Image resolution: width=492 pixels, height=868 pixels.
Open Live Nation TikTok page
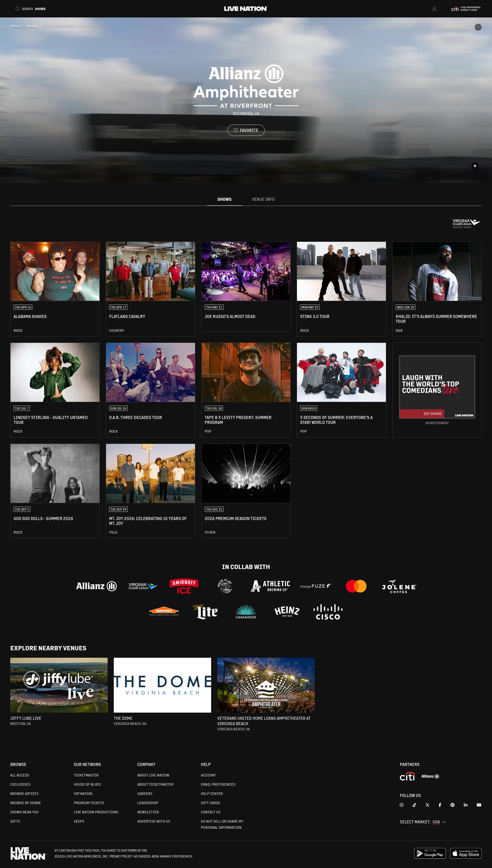click(x=414, y=805)
